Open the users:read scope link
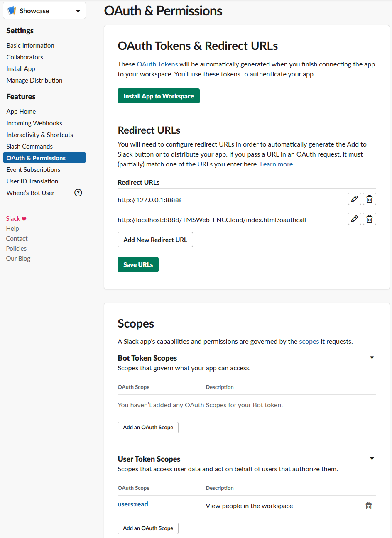The image size is (392, 538). (x=133, y=504)
